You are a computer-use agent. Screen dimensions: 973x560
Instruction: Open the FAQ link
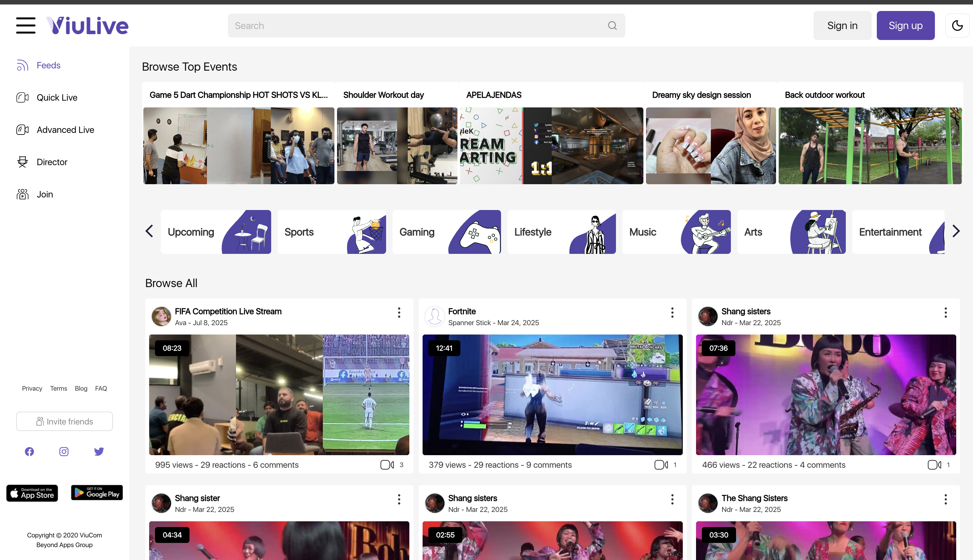(x=101, y=388)
